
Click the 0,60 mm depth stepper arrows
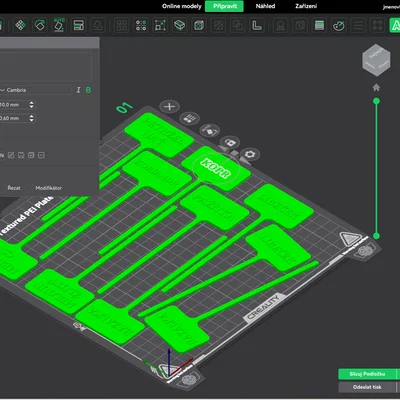point(31,118)
